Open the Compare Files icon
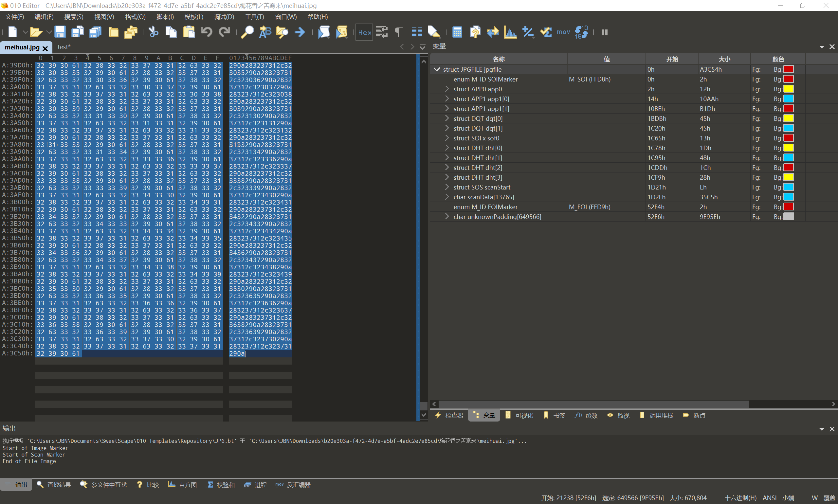Image resolution: width=838 pixels, height=504 pixels. (475, 32)
